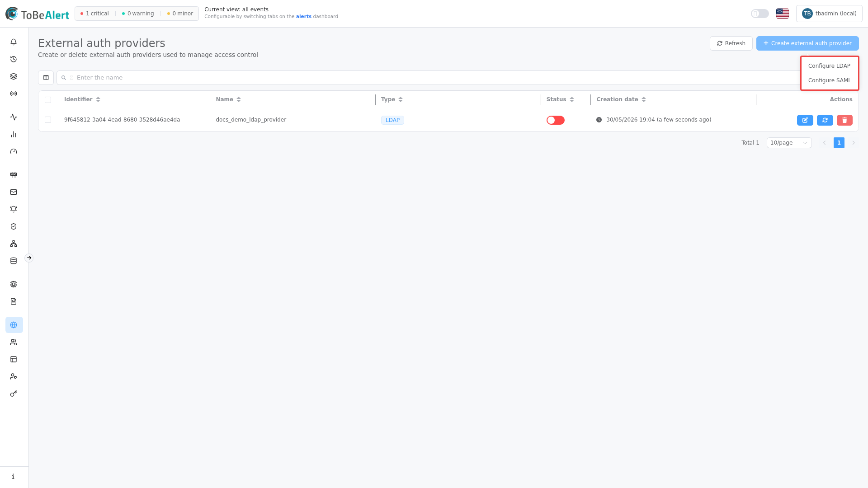Open the broadcast signal icon in sidebar
The width and height of the screenshot is (868, 488).
click(x=14, y=94)
